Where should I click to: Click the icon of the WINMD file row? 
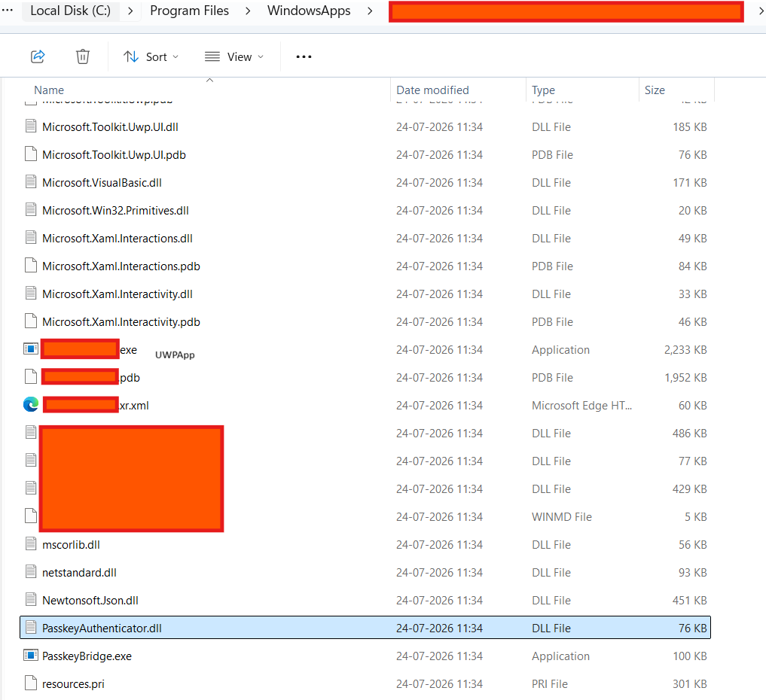(x=31, y=516)
